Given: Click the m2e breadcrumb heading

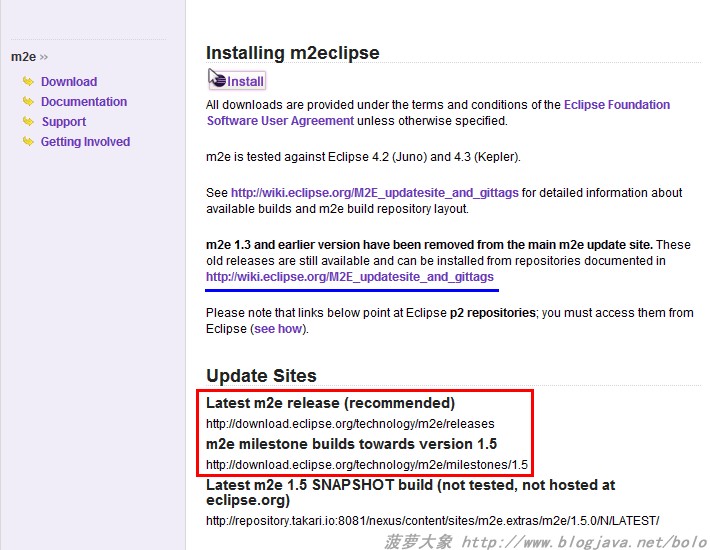Looking at the screenshot, I should pos(24,57).
